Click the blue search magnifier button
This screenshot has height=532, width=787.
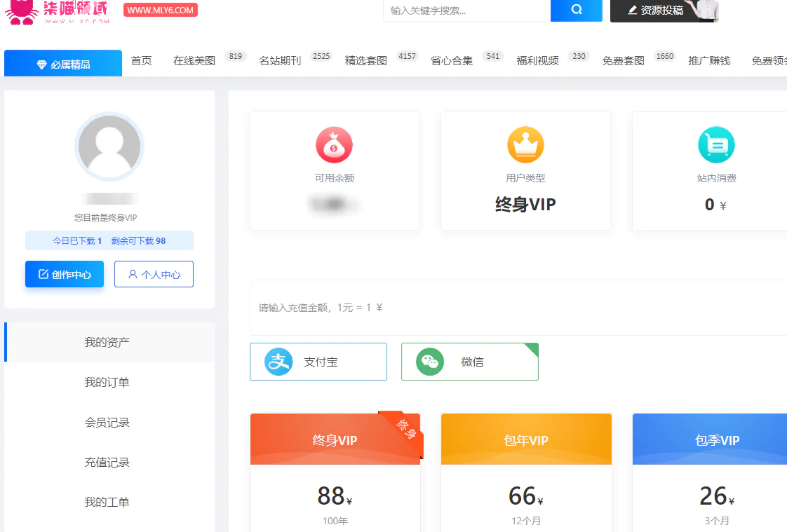[x=576, y=10]
